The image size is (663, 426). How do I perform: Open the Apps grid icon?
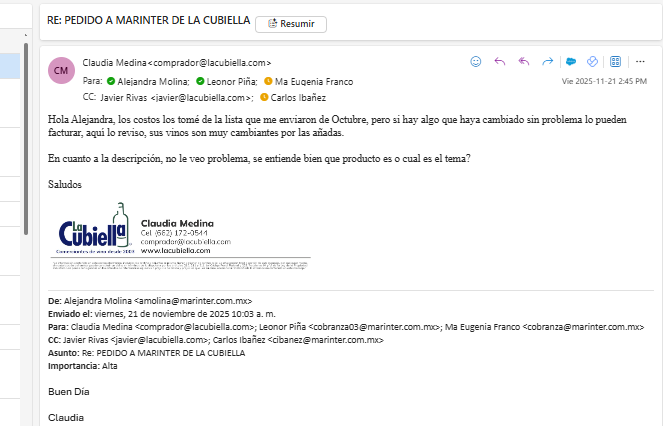point(616,62)
